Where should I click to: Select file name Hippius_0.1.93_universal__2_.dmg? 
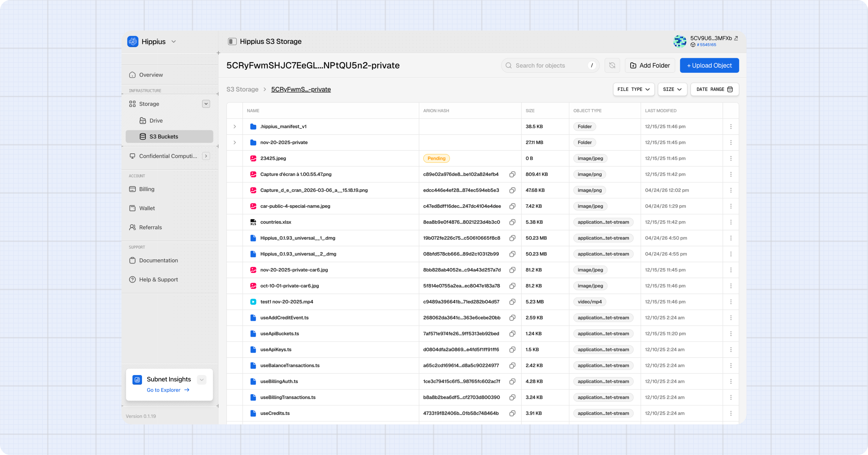(298, 254)
